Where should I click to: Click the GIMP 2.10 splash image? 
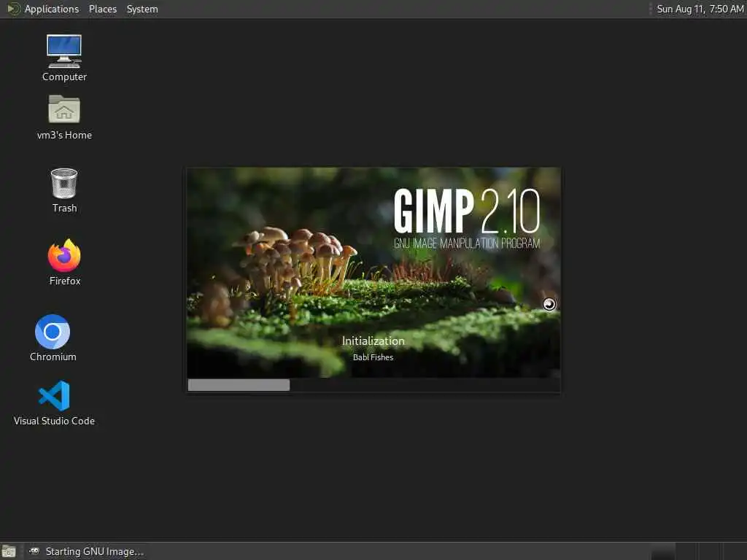pos(373,273)
